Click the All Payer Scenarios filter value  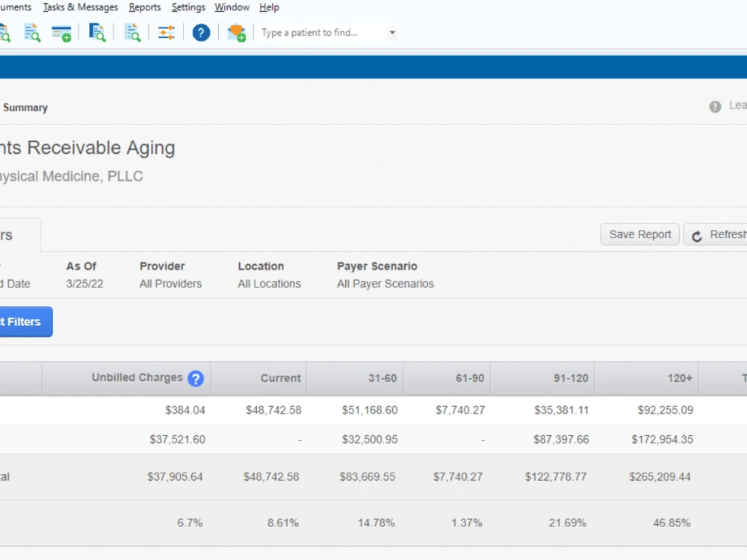pos(385,284)
